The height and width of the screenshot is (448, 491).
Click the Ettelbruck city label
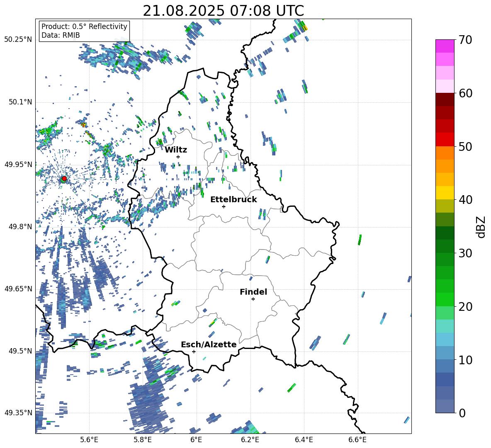pyautogui.click(x=233, y=200)
